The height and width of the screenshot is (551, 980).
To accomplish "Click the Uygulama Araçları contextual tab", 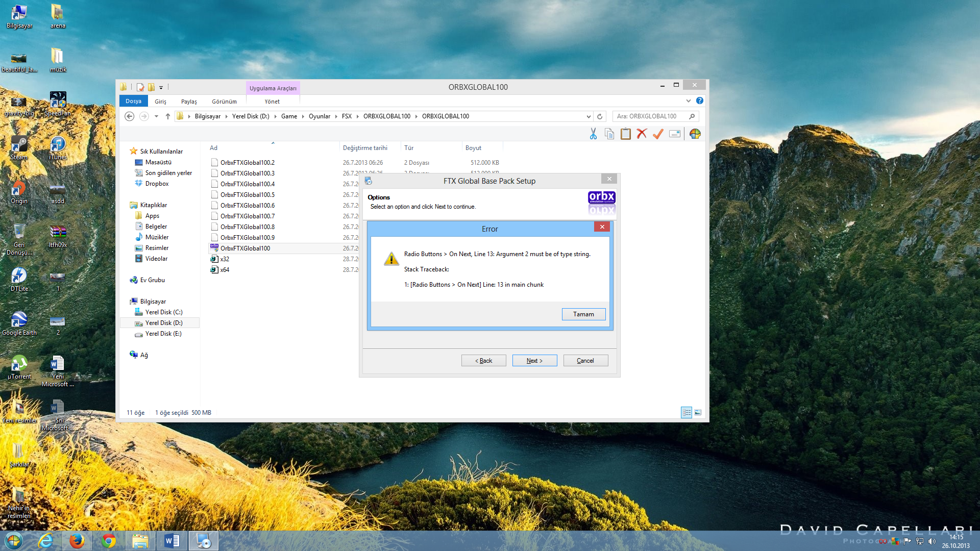I will 273,88.
